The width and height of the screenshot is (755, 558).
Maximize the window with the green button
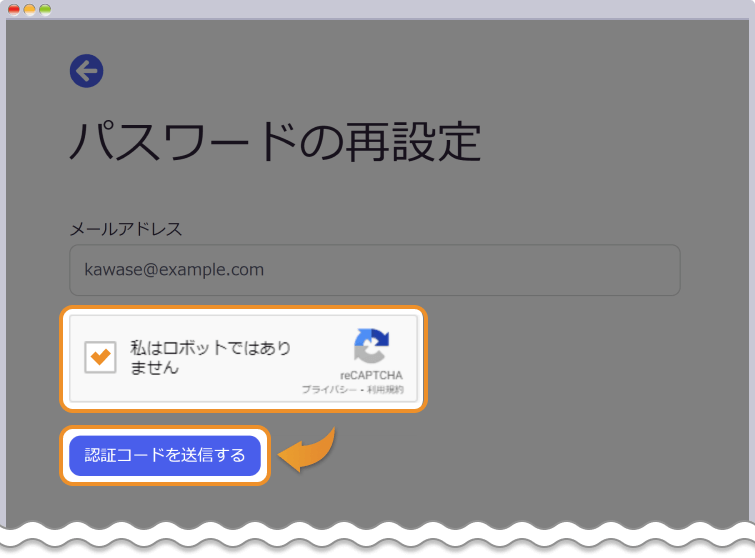(45, 10)
